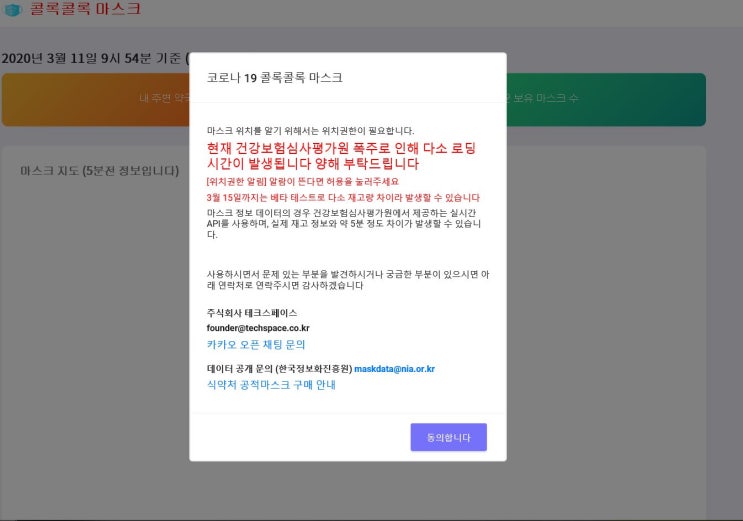Image resolution: width=743 pixels, height=521 pixels.
Task: Click the 3월 15일까지는 베타 테스트 notice
Action: pos(343,198)
